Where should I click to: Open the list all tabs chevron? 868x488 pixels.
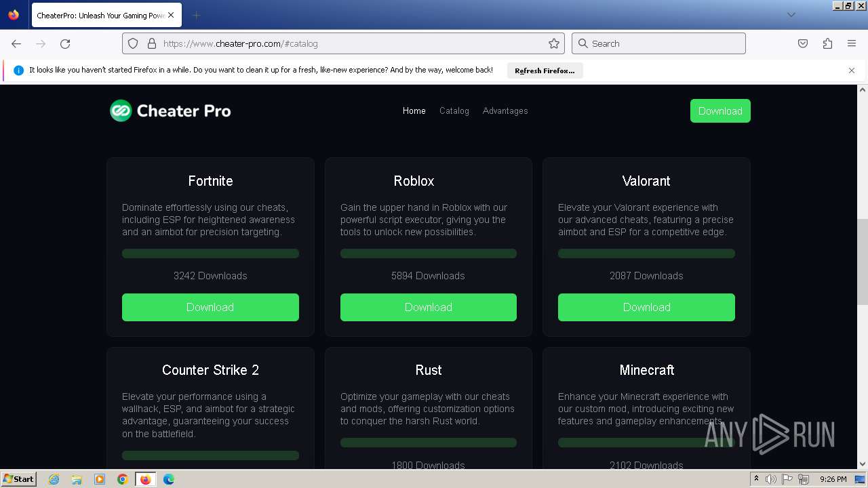coord(791,15)
